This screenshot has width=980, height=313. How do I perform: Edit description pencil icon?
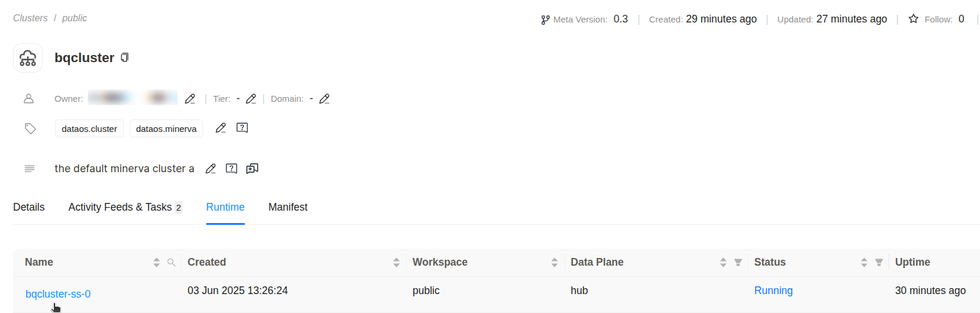pos(211,169)
